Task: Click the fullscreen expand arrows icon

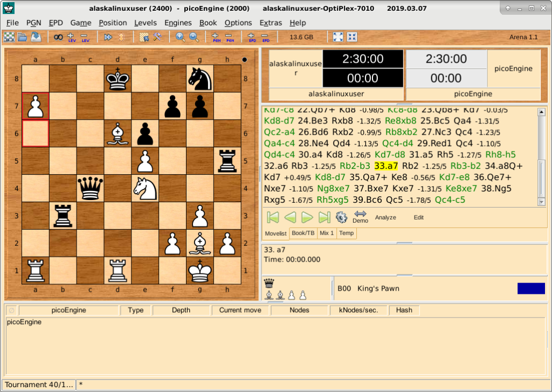Action: 338,37
